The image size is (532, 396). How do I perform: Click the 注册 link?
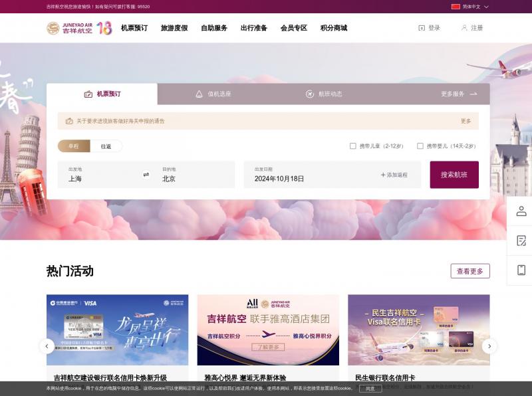coord(477,28)
